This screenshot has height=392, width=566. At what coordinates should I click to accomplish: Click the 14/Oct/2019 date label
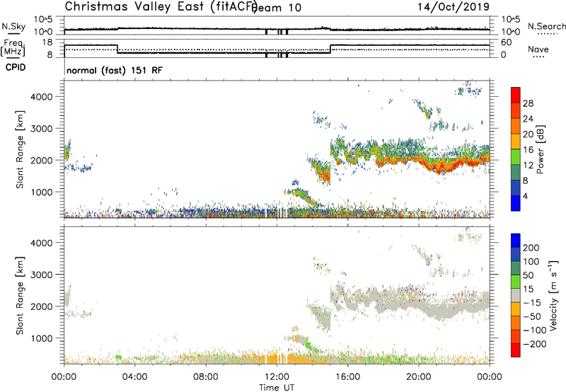pyautogui.click(x=454, y=7)
